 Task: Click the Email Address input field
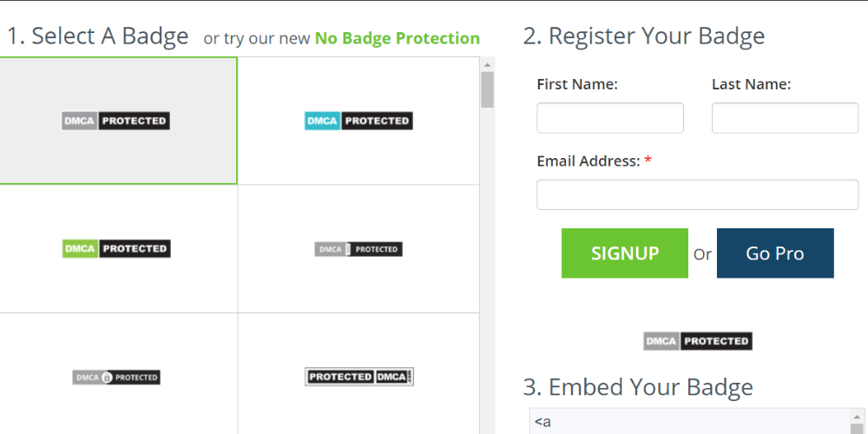pos(698,194)
